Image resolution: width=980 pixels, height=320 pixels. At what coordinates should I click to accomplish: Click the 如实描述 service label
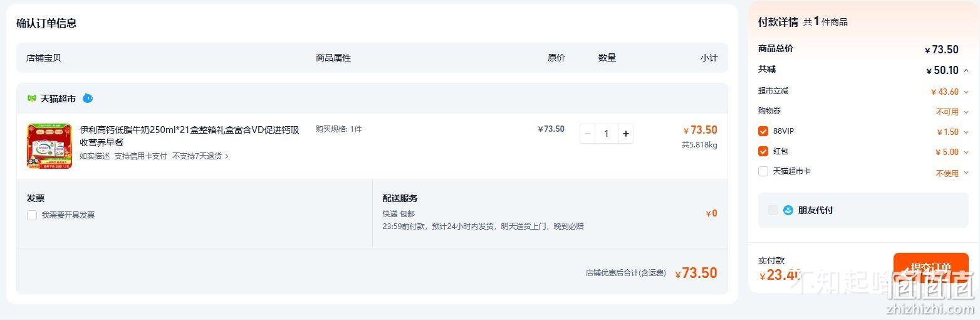click(x=95, y=156)
